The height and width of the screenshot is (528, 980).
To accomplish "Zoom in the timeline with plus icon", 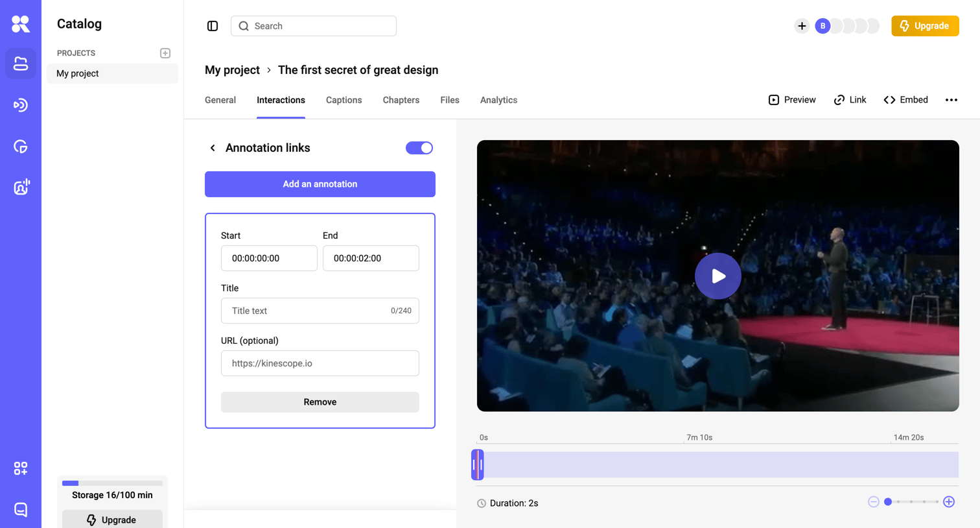I will [x=949, y=502].
